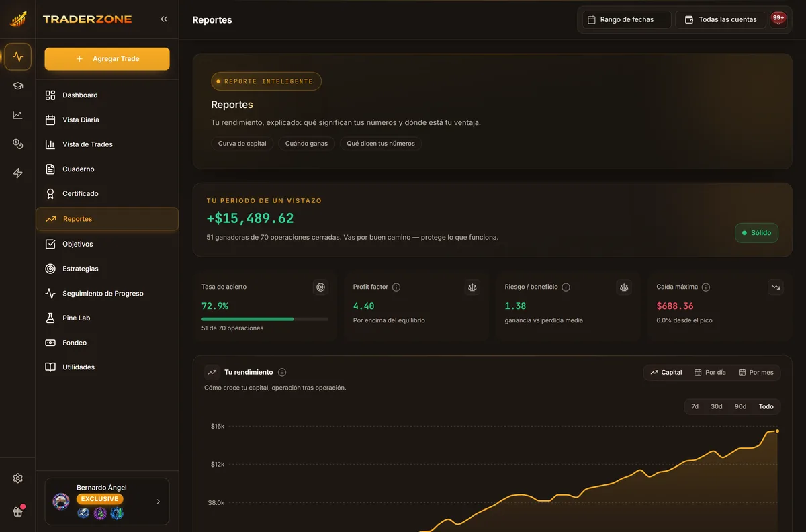Image resolution: width=806 pixels, height=532 pixels.
Task: Open Utilidades in the sidebar
Action: pos(107,367)
